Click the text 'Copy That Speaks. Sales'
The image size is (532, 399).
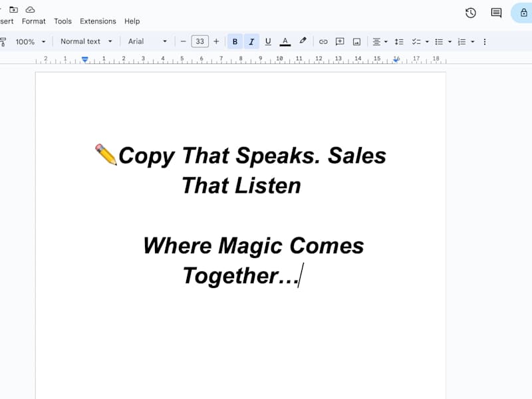click(253, 156)
